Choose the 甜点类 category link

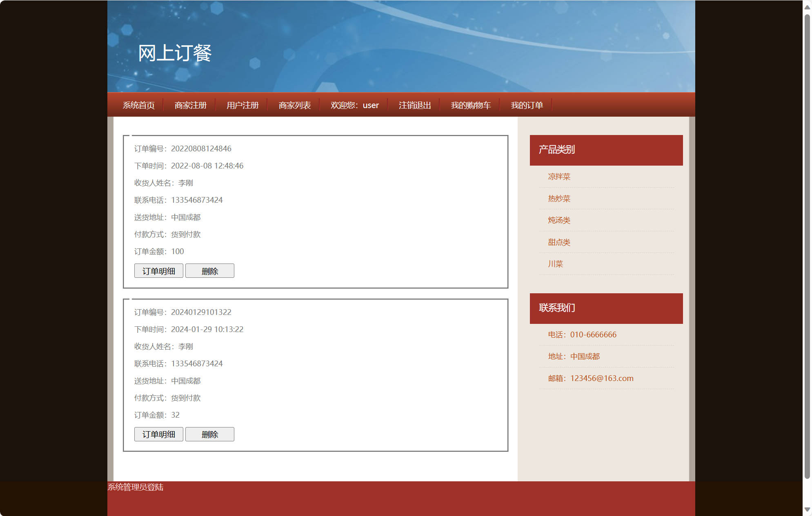coord(559,242)
